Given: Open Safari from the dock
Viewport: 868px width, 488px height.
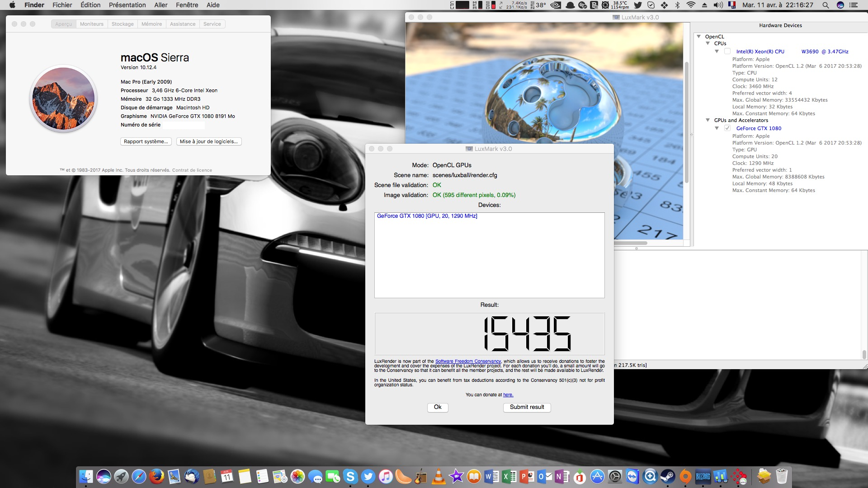Looking at the screenshot, I should click(139, 476).
